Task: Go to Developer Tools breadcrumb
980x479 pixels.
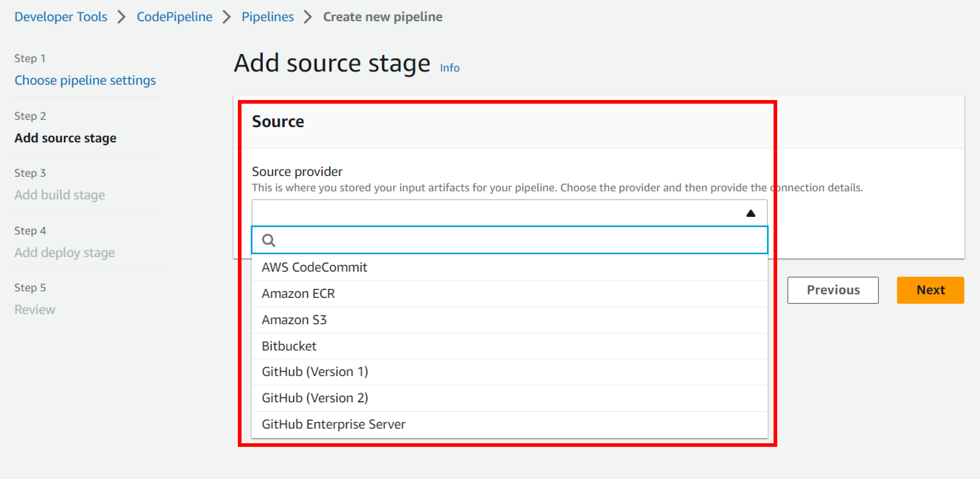Action: [x=61, y=17]
